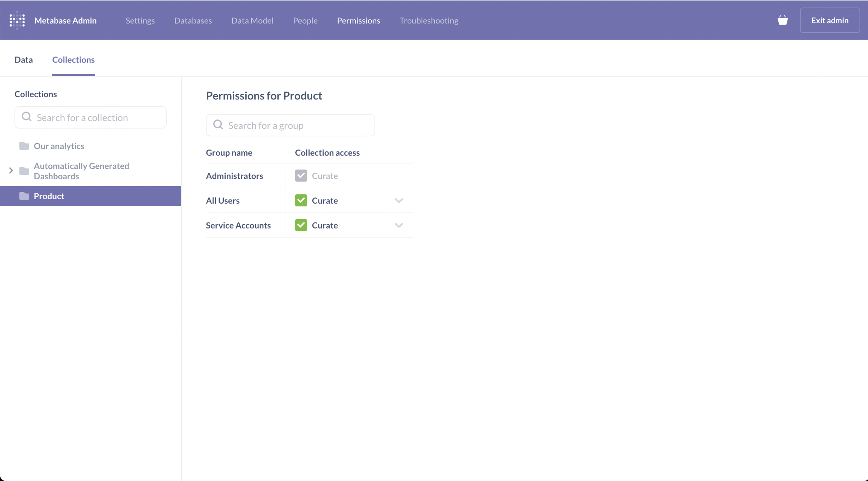The image size is (868, 481).
Task: Go to Troubleshooting in the top nav
Action: coord(429,20)
